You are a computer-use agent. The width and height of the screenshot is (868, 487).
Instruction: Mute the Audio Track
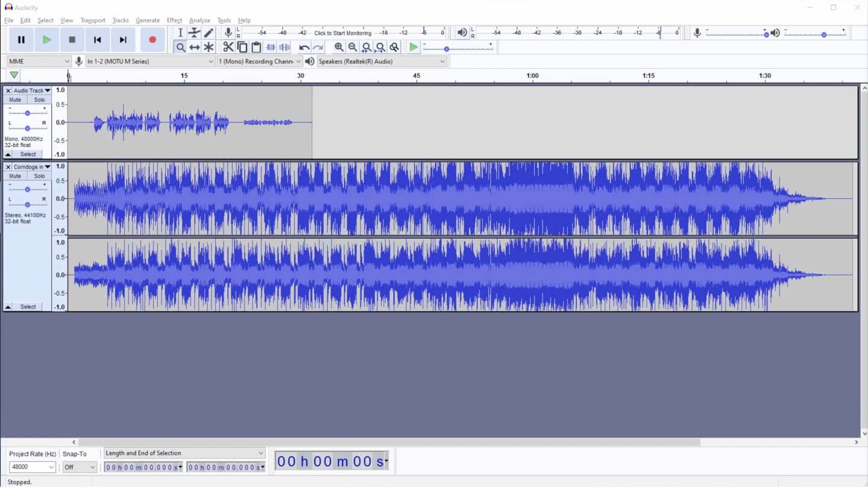point(15,100)
